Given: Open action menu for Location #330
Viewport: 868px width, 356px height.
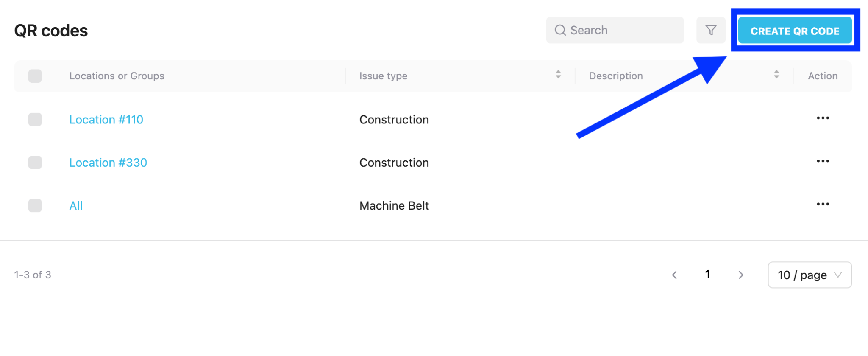Looking at the screenshot, I should coord(823,161).
